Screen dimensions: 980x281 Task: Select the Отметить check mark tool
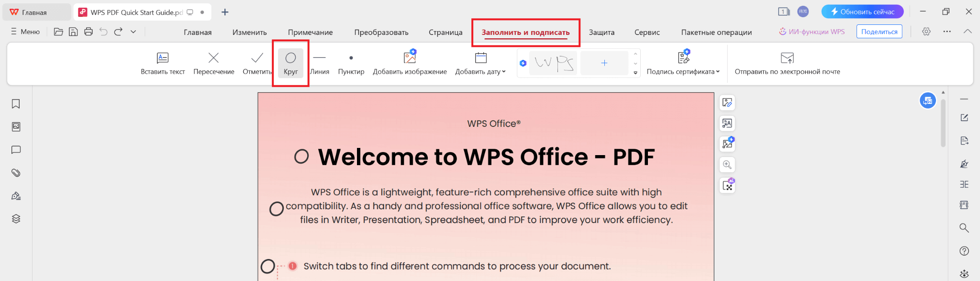click(257, 64)
